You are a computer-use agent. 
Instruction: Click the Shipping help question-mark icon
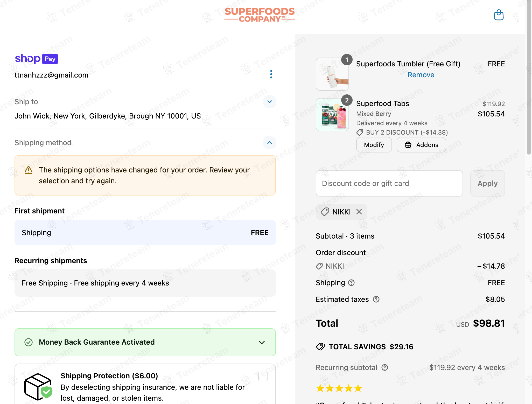click(351, 283)
